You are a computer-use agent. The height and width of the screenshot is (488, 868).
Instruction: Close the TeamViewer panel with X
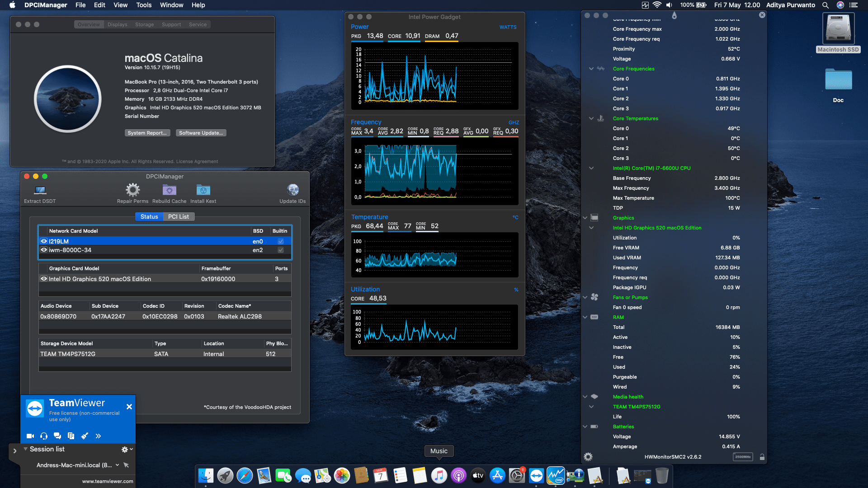coord(129,407)
